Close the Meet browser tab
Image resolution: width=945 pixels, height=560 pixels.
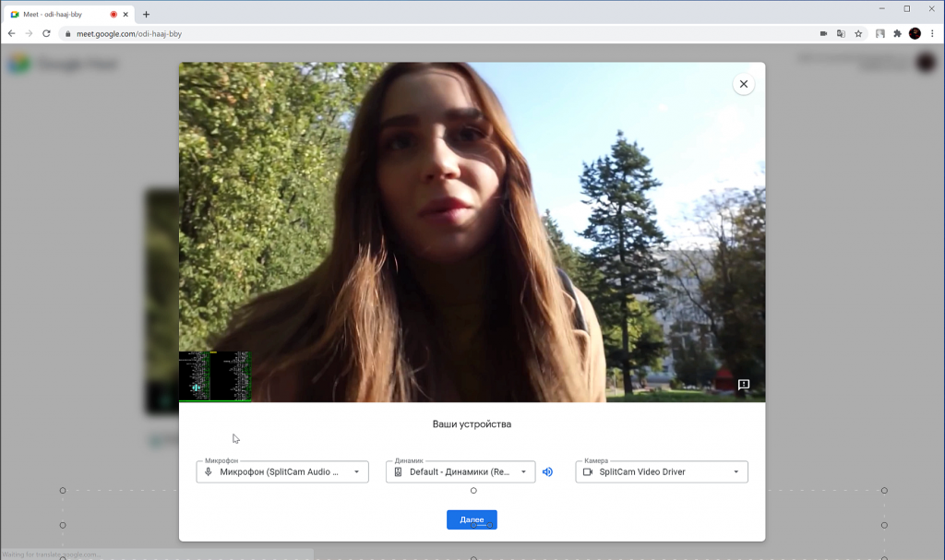126,15
